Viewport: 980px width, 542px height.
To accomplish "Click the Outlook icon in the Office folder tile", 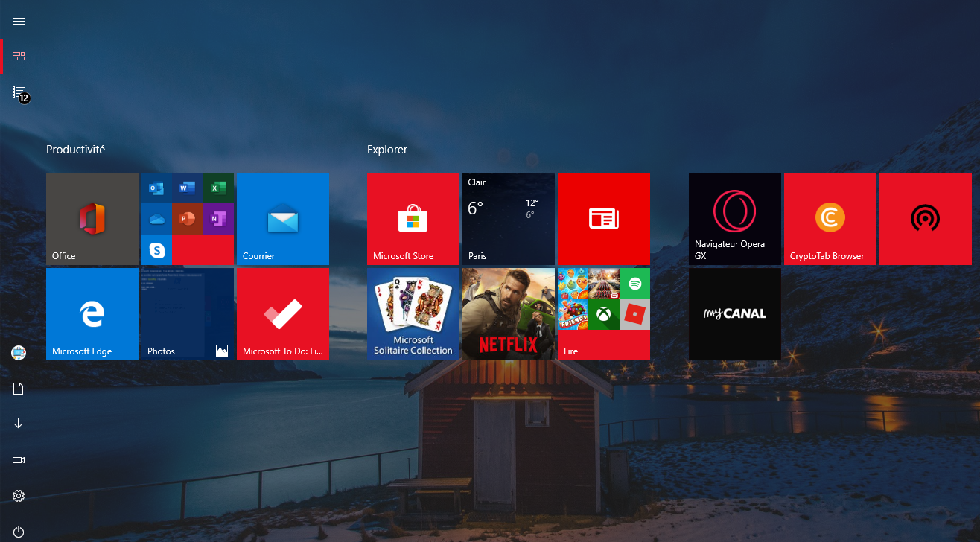I will [156, 188].
